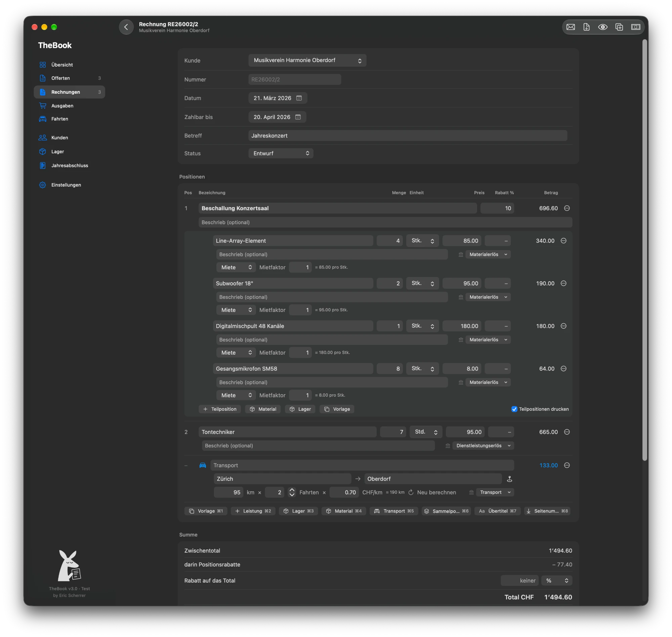
Task: Open Übersicht in sidebar
Action: (69, 65)
